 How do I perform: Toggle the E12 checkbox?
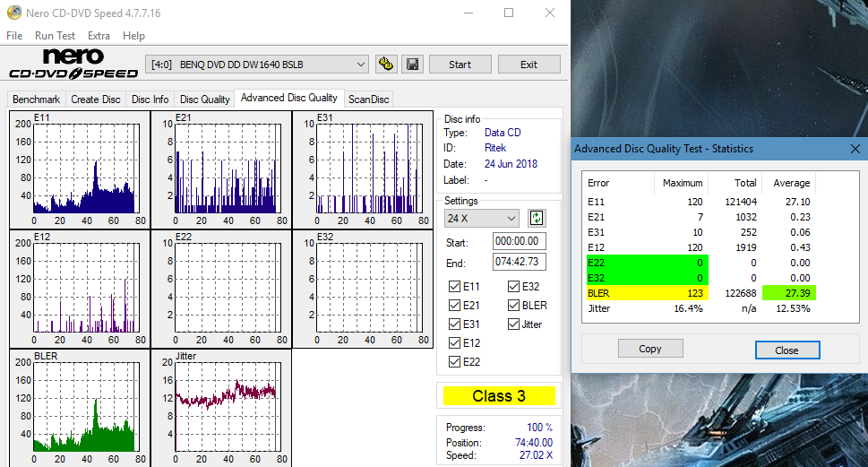pyautogui.click(x=454, y=343)
